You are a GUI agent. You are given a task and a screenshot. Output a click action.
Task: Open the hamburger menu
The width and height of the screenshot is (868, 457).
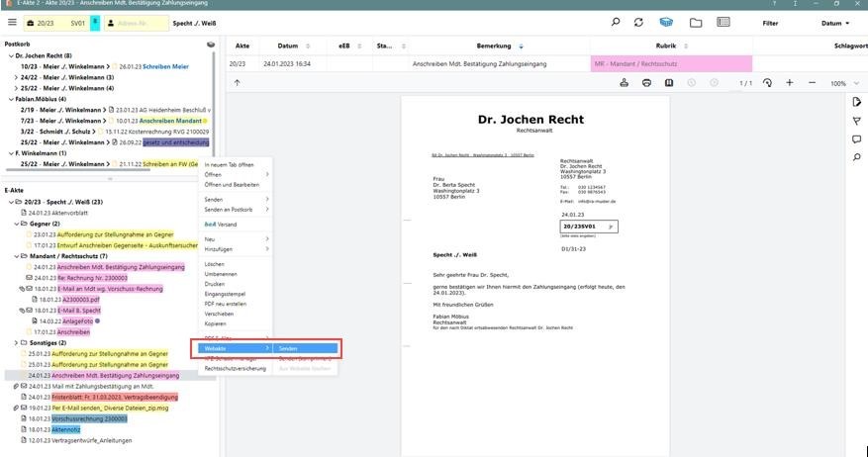point(12,22)
